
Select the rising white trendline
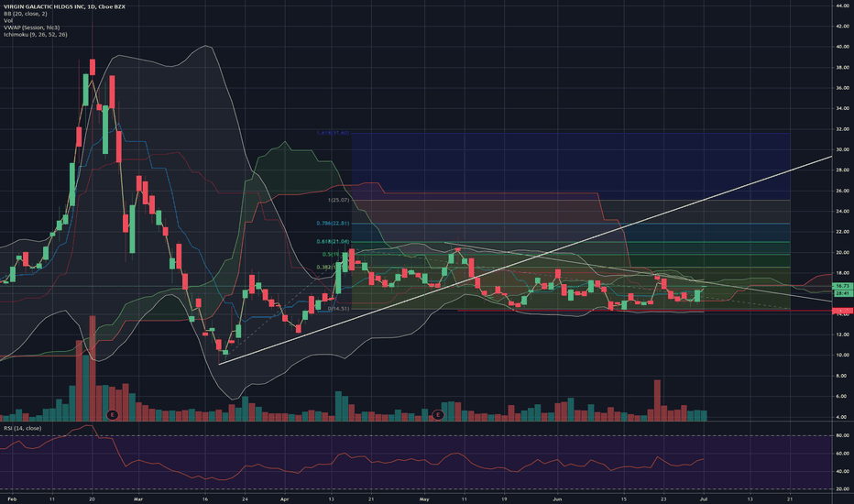(526, 260)
